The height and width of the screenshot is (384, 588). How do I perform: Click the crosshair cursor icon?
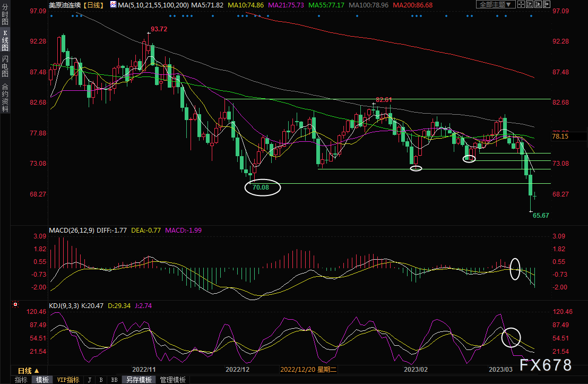click(521, 4)
